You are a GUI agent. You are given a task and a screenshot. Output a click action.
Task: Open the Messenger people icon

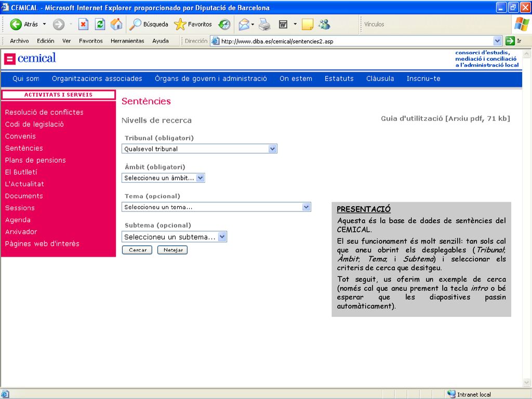[324, 24]
